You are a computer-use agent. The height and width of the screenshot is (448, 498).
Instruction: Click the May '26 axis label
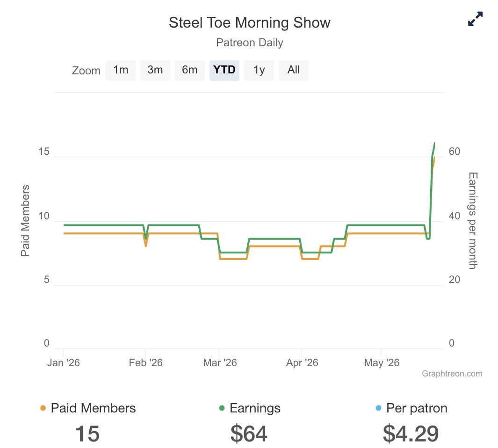[382, 363]
